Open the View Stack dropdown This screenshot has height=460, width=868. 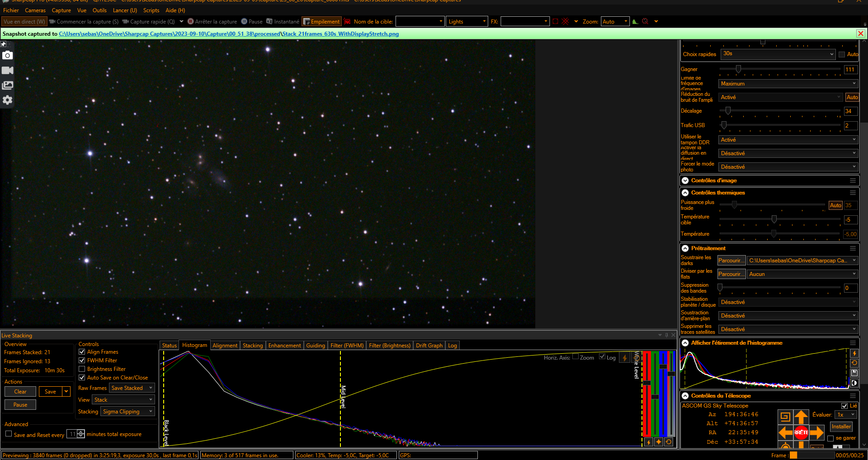(x=123, y=399)
